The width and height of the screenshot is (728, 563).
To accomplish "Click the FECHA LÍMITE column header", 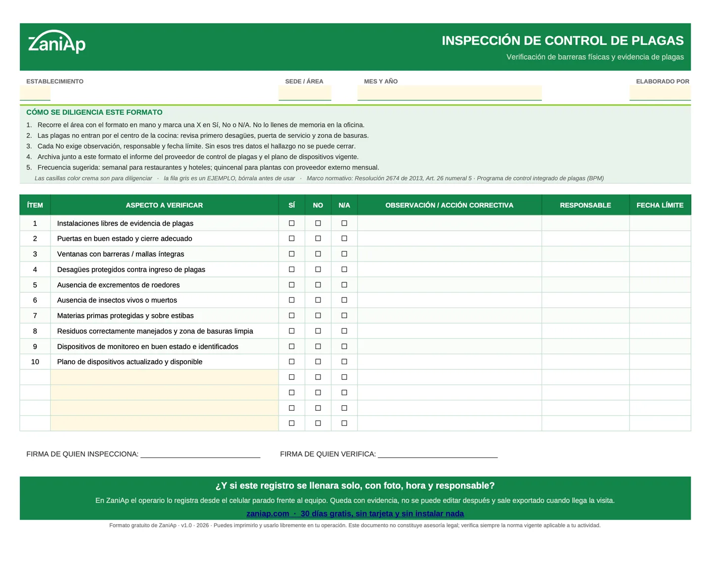I will tap(660, 205).
